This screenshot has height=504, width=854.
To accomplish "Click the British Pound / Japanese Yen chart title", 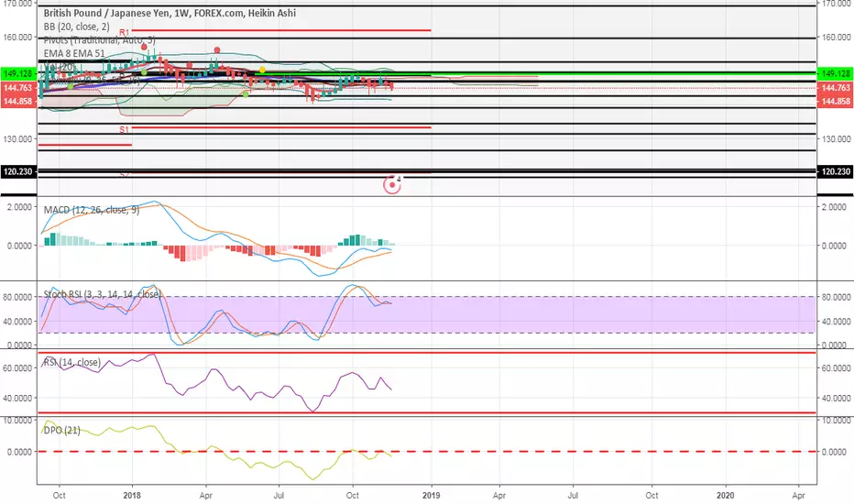I will click(170, 13).
